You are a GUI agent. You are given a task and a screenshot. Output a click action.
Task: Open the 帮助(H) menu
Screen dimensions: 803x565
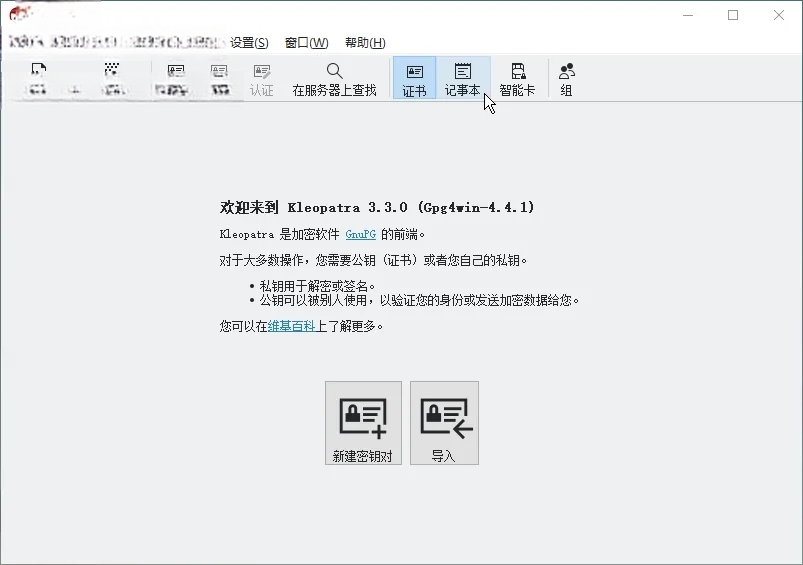(x=365, y=43)
